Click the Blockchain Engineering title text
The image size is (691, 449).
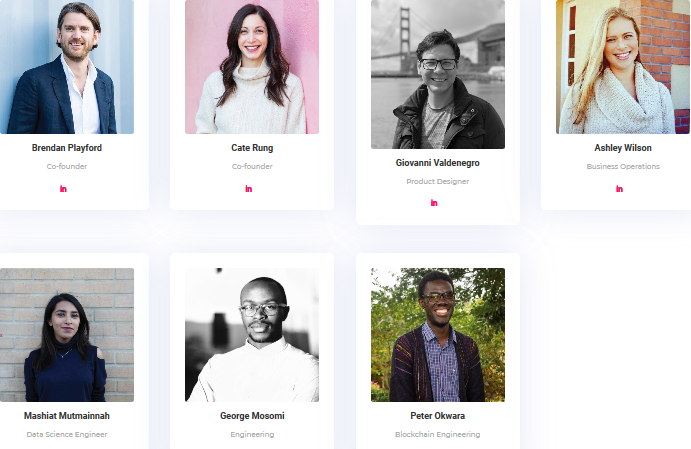tap(438, 434)
